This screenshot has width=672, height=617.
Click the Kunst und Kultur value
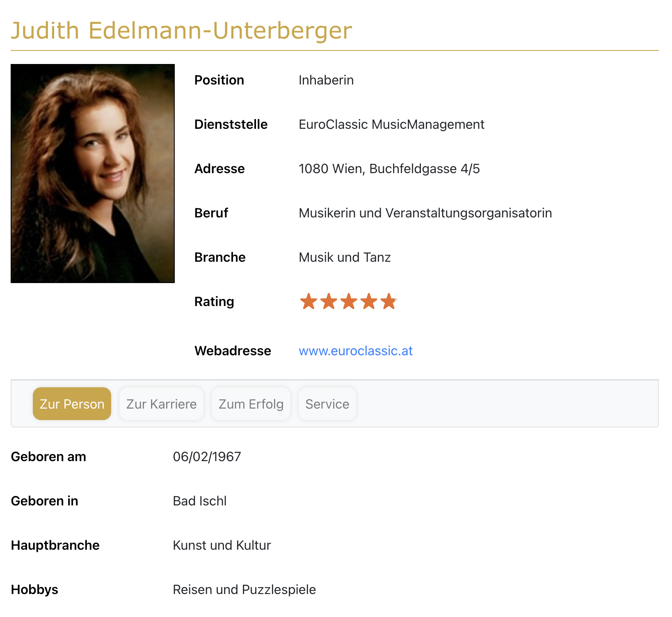222,545
